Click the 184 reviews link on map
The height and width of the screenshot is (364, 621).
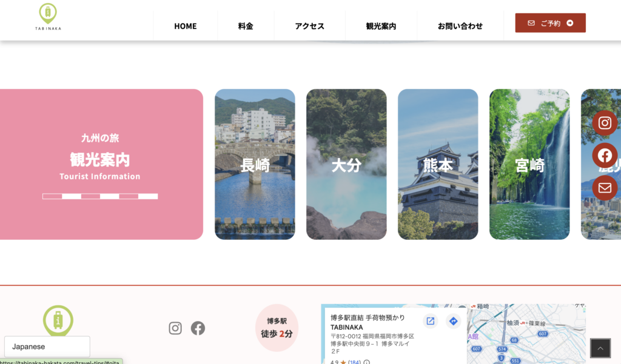(354, 362)
